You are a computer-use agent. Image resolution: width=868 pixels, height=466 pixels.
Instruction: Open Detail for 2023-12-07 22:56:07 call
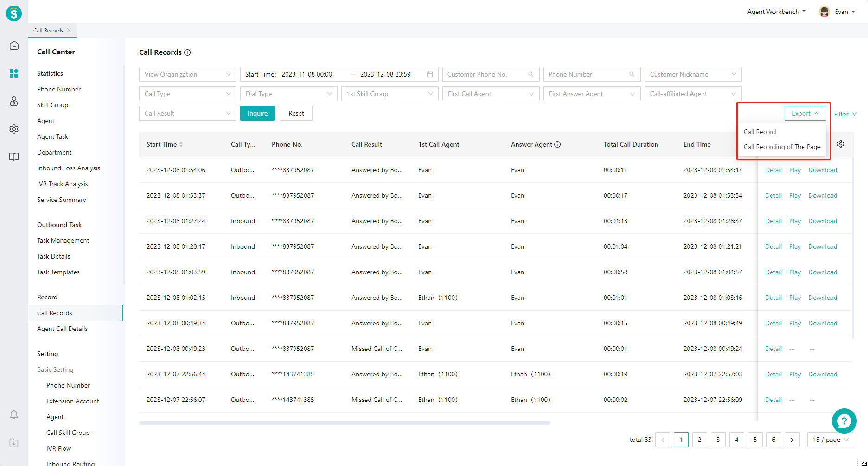tap(773, 400)
